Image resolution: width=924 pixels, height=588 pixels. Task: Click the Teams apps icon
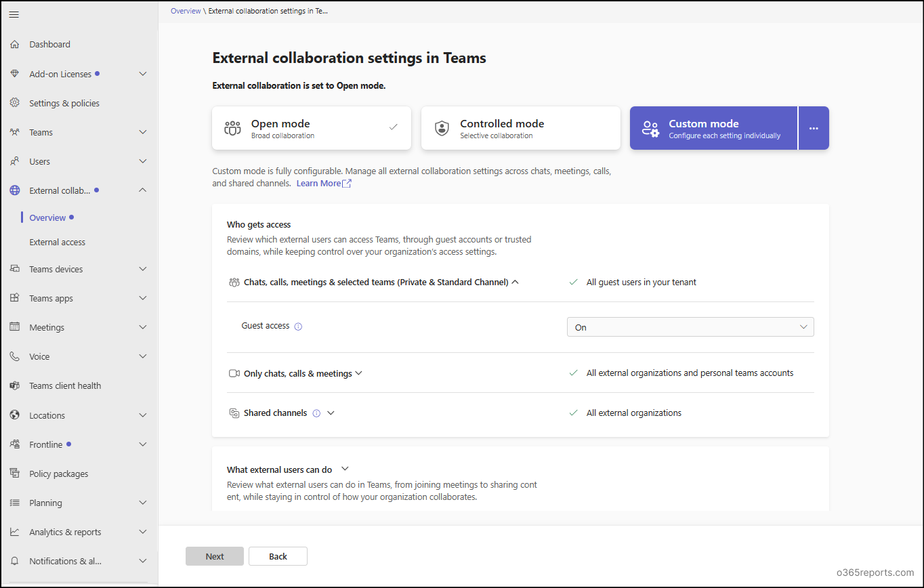coord(14,298)
